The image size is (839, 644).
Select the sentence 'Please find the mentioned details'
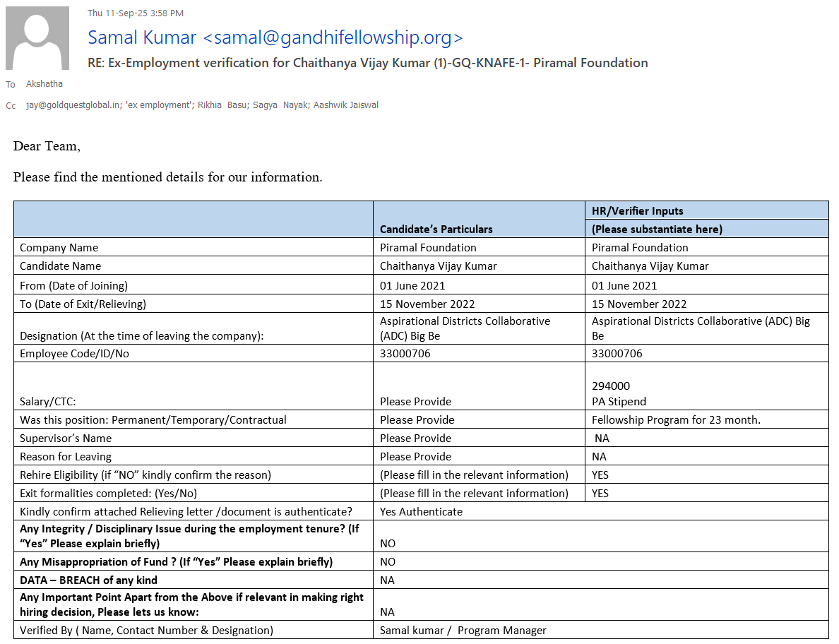coord(167,177)
